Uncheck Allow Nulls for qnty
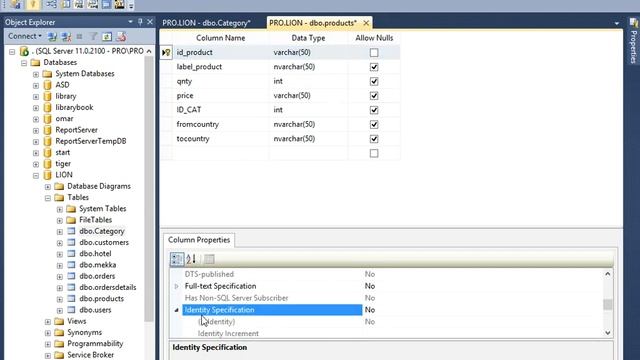 (x=374, y=81)
